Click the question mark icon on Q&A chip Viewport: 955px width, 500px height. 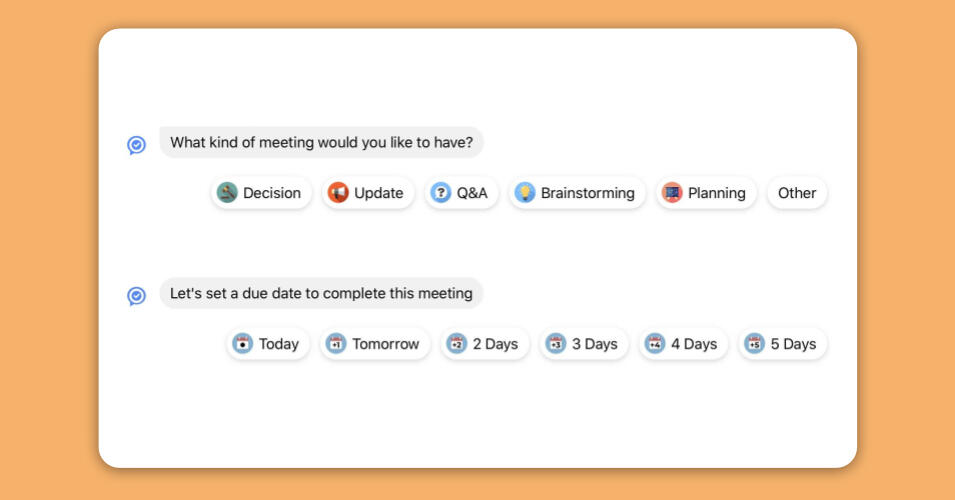tap(441, 193)
